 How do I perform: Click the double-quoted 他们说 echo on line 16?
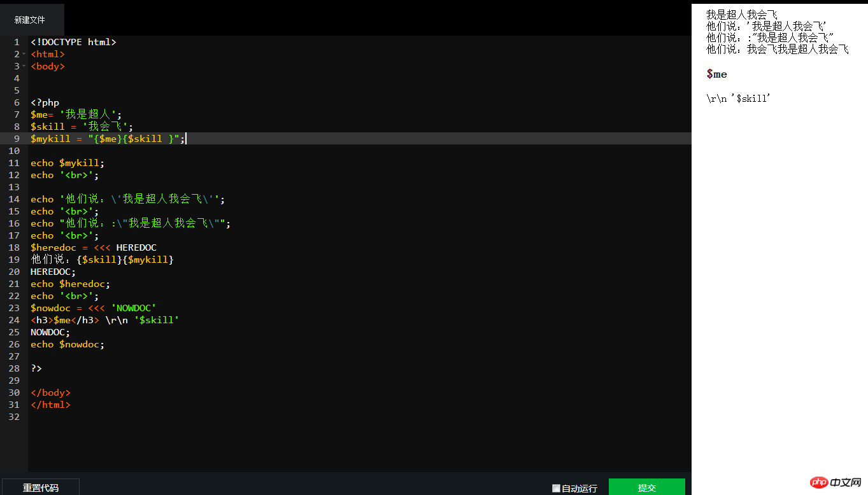[131, 223]
